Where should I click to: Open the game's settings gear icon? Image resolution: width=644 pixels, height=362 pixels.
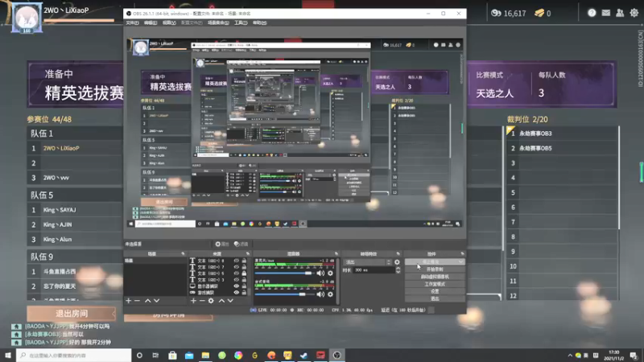[634, 13]
